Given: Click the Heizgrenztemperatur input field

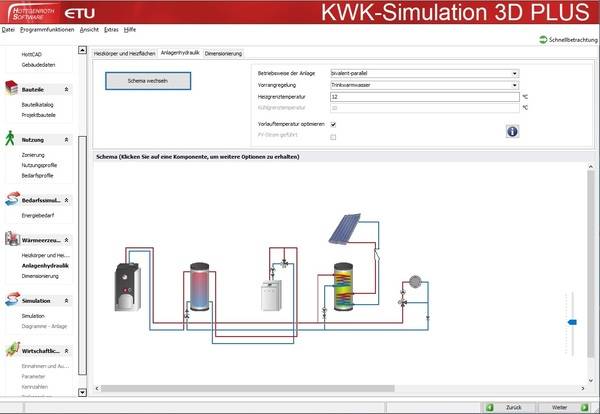Looking at the screenshot, I should click(x=423, y=97).
